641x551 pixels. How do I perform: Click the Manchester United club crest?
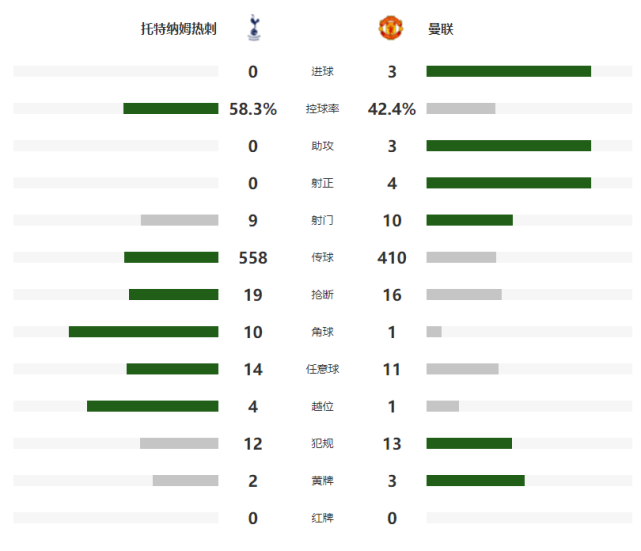tap(391, 28)
